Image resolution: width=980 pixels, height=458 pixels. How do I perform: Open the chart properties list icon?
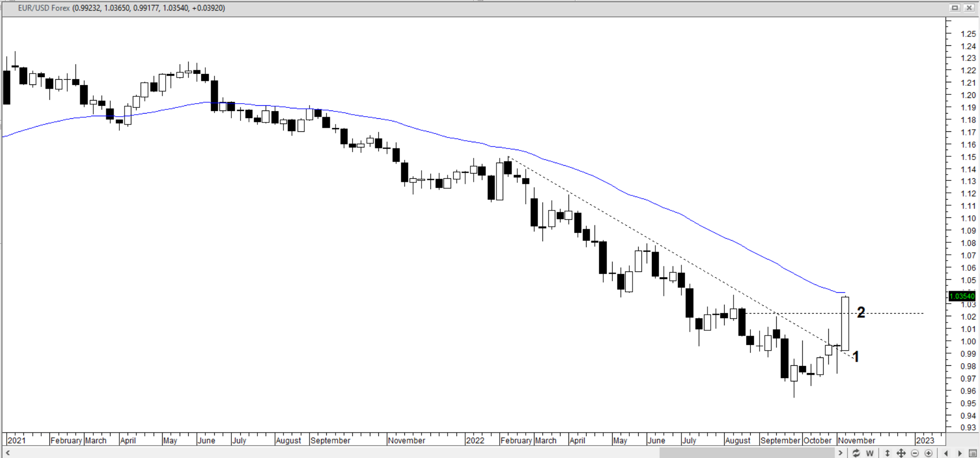973,453
